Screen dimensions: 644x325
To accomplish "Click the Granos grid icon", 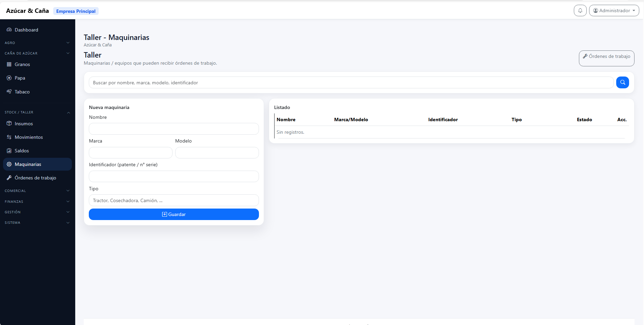I will (9, 64).
